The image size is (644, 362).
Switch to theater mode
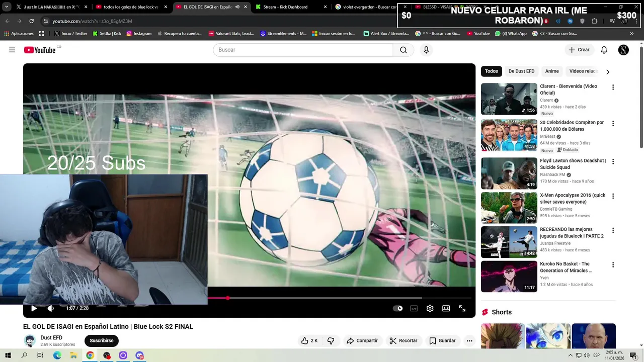coord(446,308)
